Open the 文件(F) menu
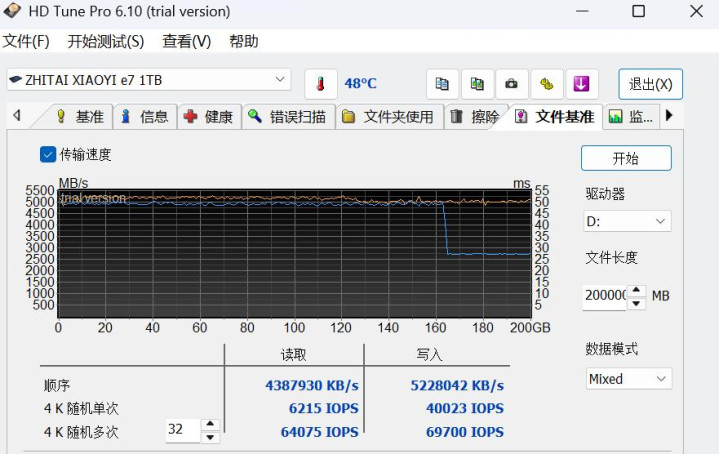Image resolution: width=719 pixels, height=454 pixels. (26, 42)
